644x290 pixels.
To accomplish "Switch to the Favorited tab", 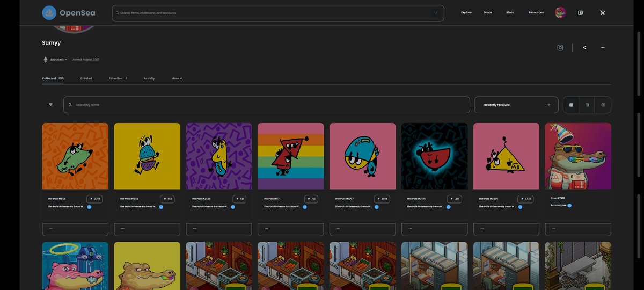I will 118,78.
